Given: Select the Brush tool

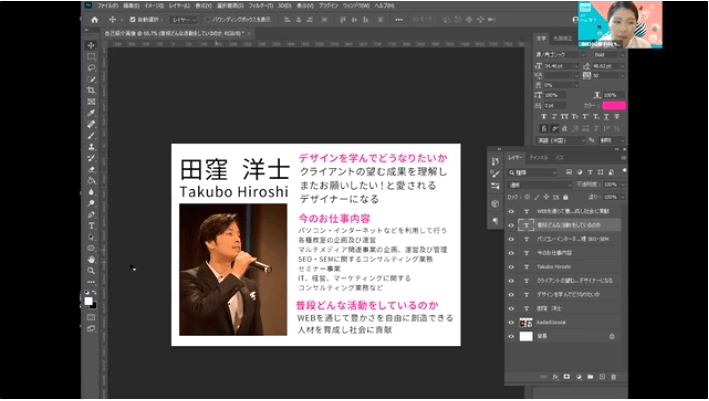Looking at the screenshot, I should 91,135.
